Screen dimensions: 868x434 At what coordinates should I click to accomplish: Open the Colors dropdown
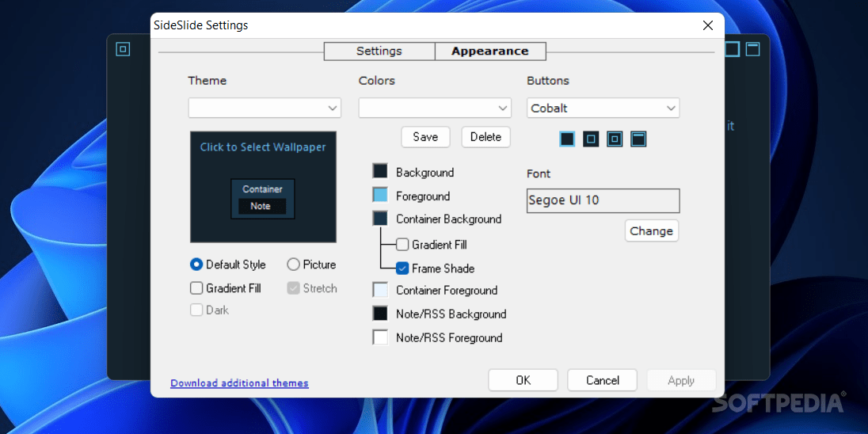point(435,108)
